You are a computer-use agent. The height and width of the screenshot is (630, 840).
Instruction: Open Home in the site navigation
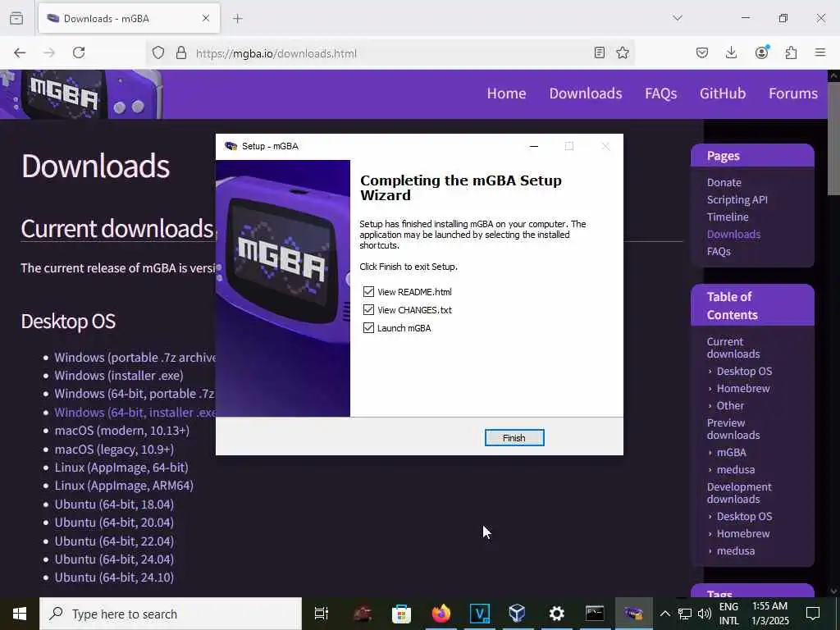[x=506, y=94]
